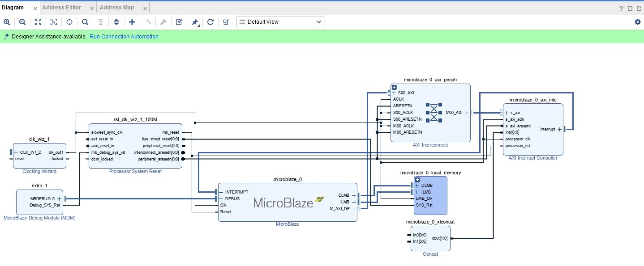Close the Address Map tab

click(x=145, y=8)
